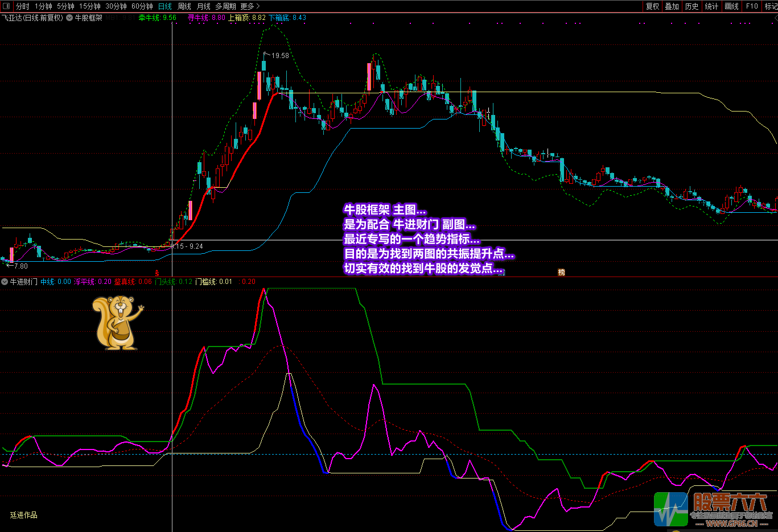Viewport: 778px width, 532px height.
Task: Click the 浮平线: 0.20 value label
Action: tap(93, 282)
